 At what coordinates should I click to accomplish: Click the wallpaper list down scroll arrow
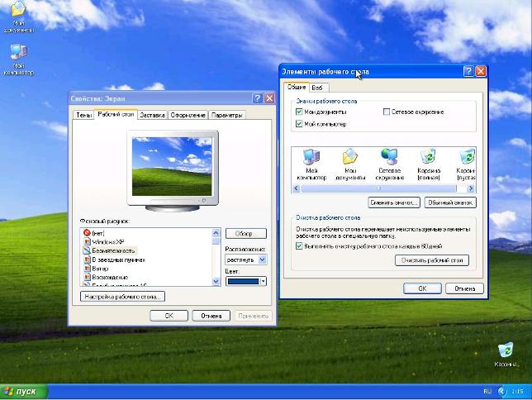pos(216,281)
